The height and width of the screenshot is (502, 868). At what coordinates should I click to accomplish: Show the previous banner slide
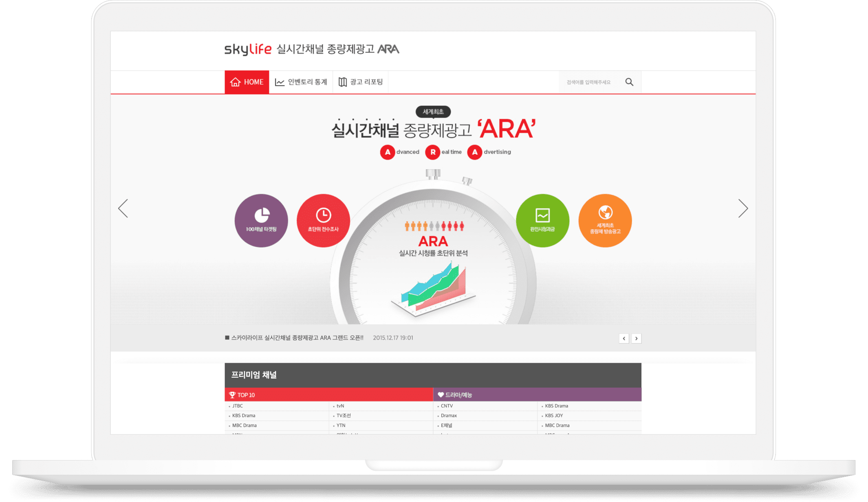(123, 208)
